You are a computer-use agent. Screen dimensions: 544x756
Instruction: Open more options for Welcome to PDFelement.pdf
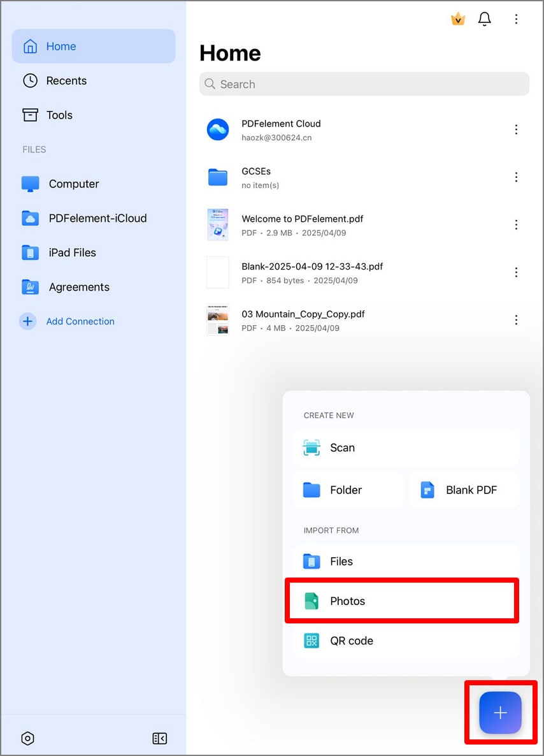click(516, 224)
